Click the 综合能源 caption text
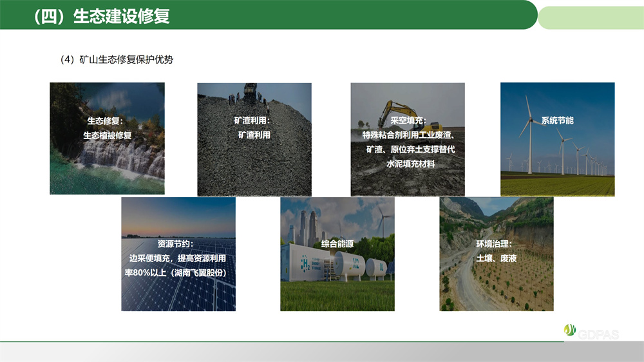The image size is (644, 362). pyautogui.click(x=337, y=244)
